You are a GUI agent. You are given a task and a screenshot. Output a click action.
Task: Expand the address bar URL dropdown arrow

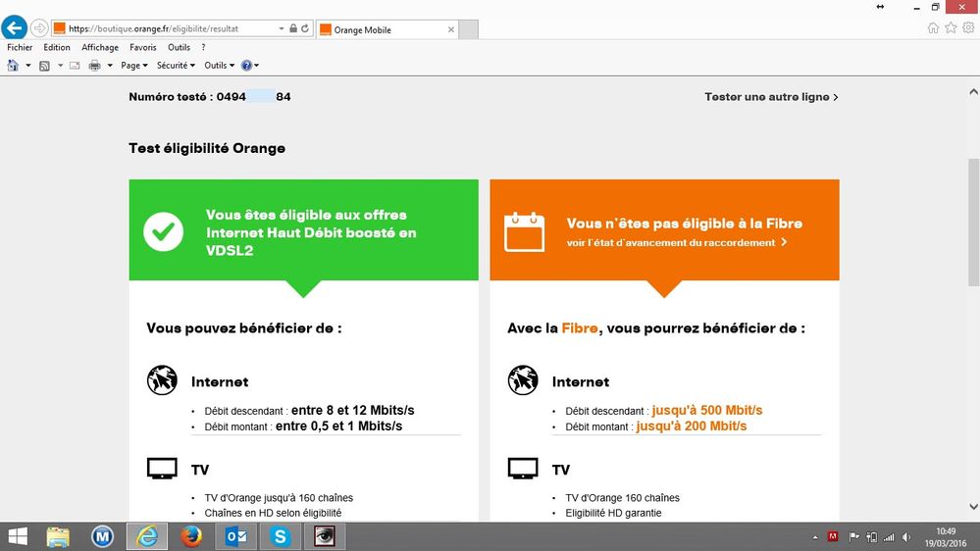click(x=282, y=28)
